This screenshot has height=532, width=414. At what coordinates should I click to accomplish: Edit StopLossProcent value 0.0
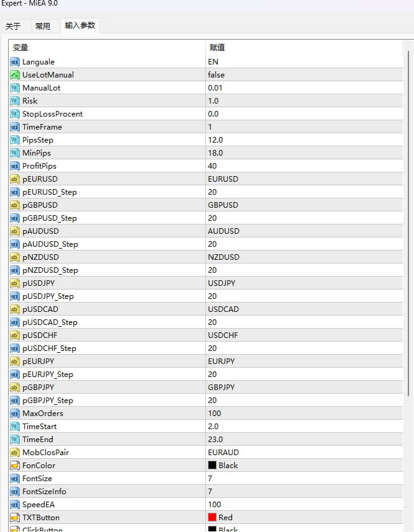click(304, 114)
